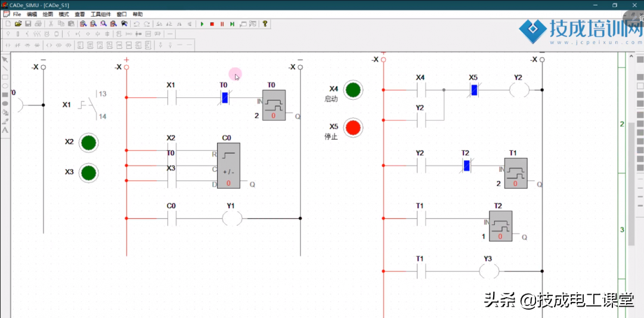
Task: Cut selection with the scissors icon
Action: (51, 24)
